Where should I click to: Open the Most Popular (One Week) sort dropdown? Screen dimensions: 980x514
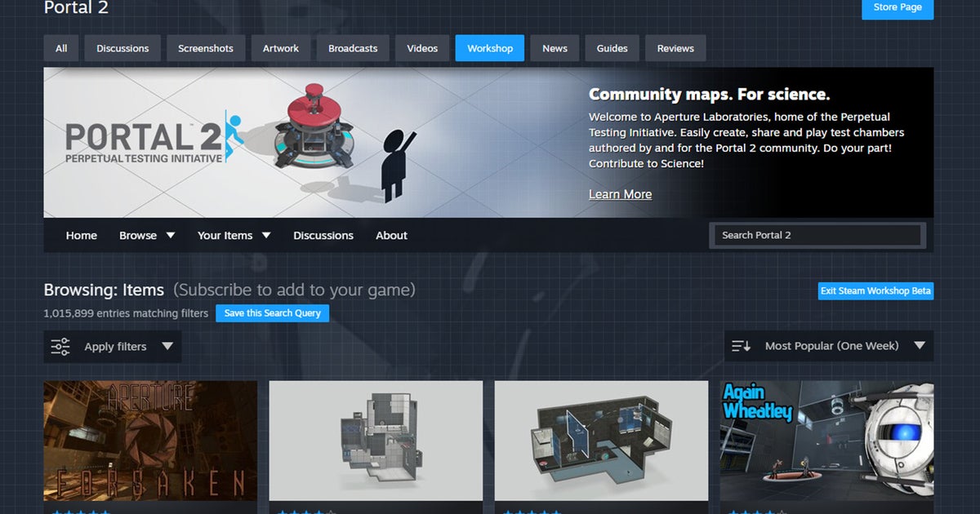(x=833, y=345)
